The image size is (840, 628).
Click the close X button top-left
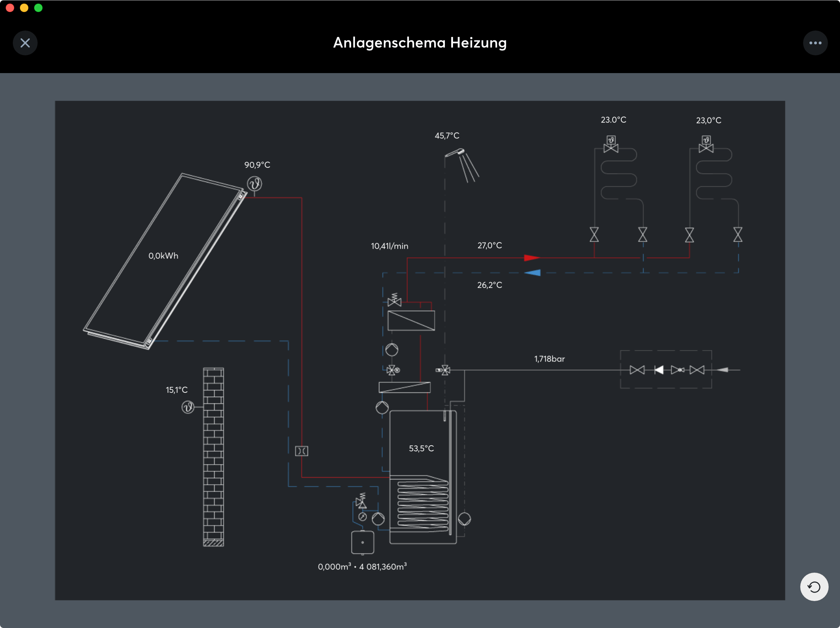25,43
